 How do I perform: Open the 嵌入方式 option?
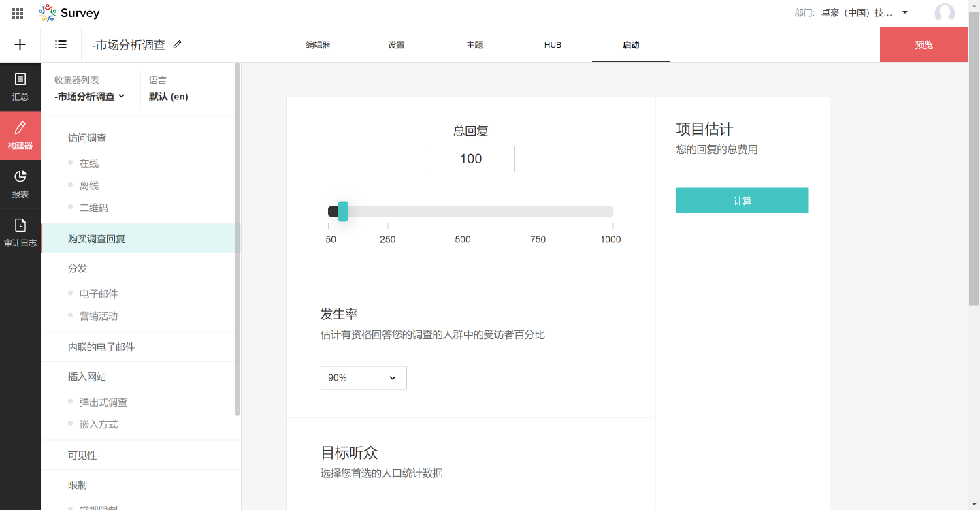99,425
